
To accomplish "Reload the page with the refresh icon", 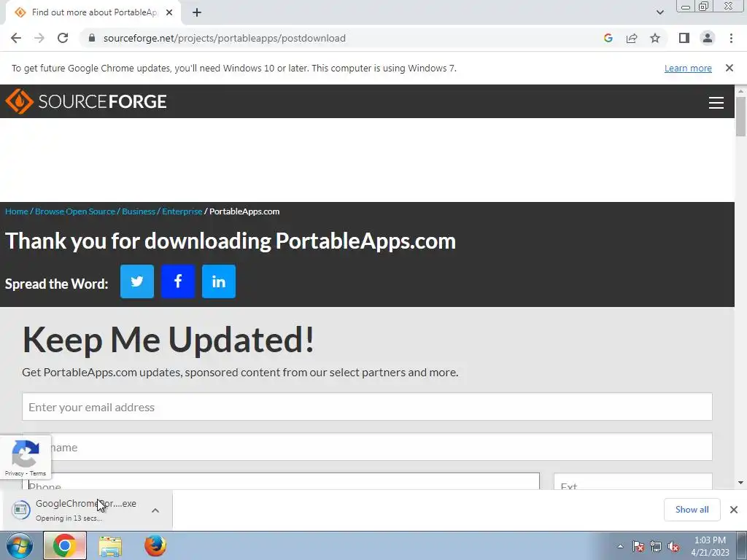I will [63, 38].
